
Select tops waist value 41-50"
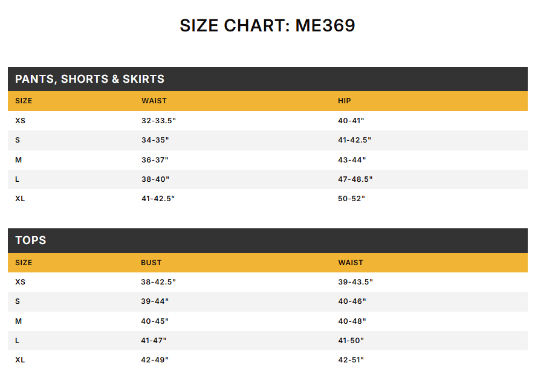coord(351,341)
